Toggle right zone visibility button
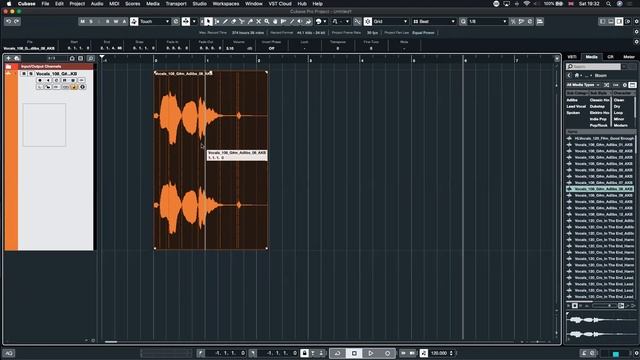 [619, 21]
